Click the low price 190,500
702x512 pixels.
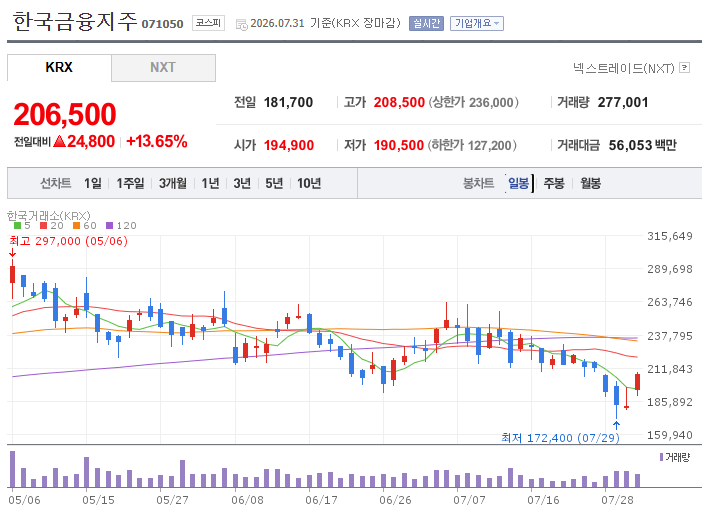click(x=398, y=145)
